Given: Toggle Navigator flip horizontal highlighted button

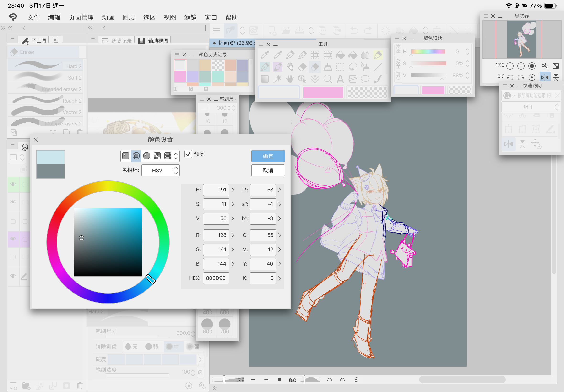Looking at the screenshot, I should (x=545, y=77).
